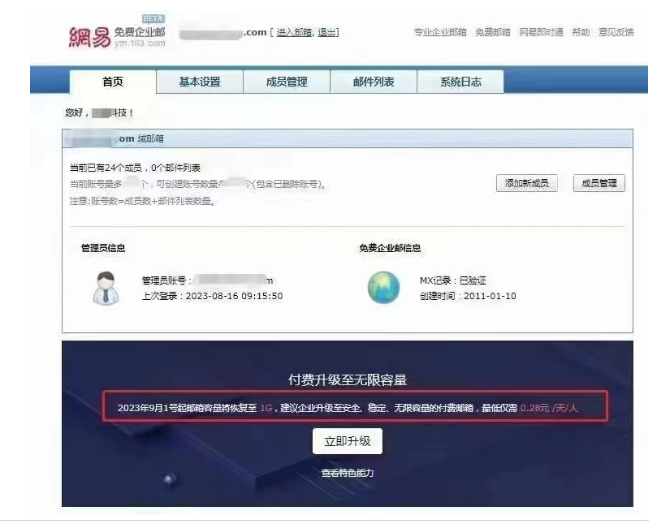Click the 立即升级 upgrade button

pos(347,441)
